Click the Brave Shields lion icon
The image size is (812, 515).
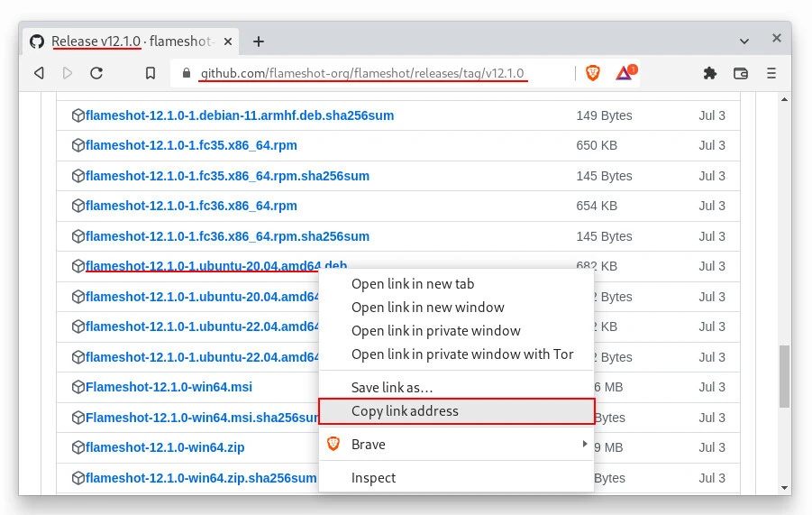click(593, 73)
